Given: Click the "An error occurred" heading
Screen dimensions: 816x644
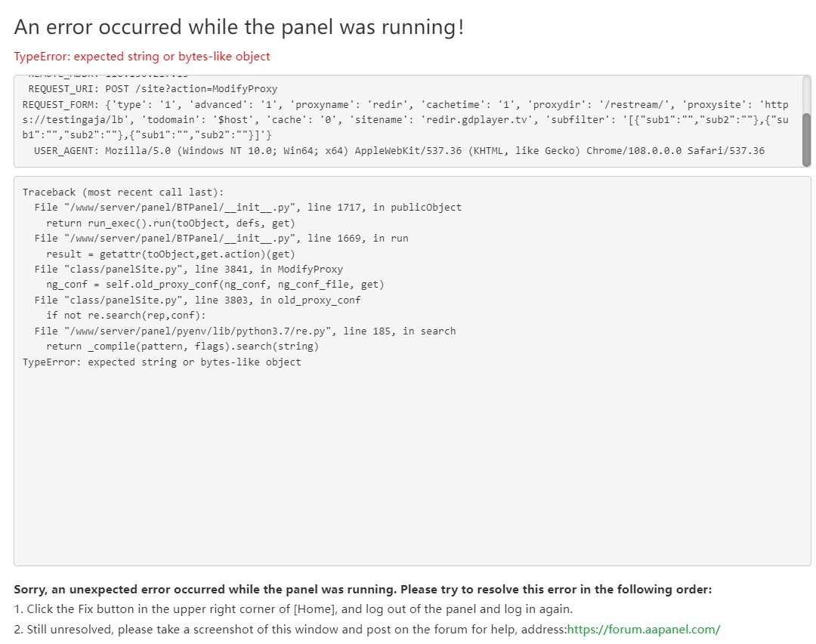Looking at the screenshot, I should (x=239, y=28).
